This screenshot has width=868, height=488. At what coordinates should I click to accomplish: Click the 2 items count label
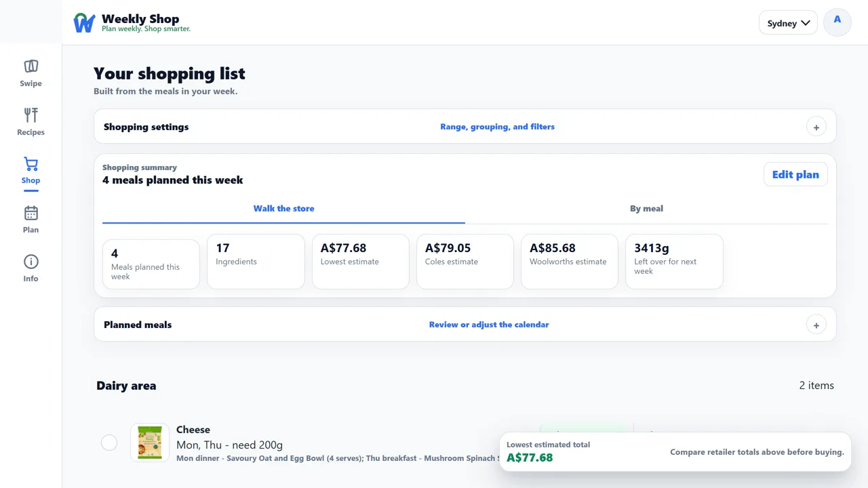[816, 386]
